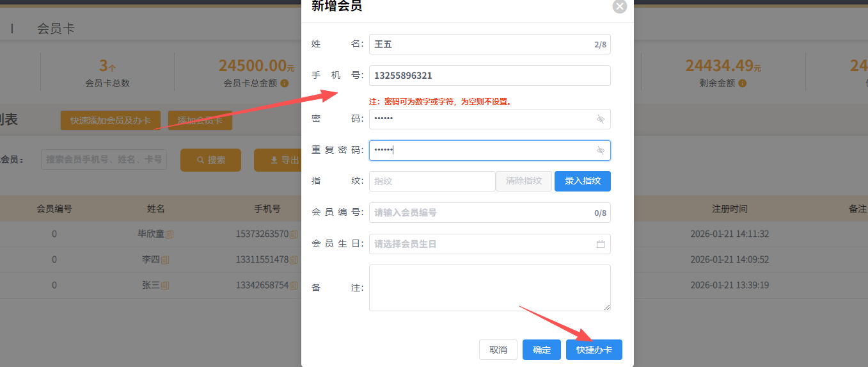Click the 清除指纹 button
868x367 pixels.
[x=524, y=181]
